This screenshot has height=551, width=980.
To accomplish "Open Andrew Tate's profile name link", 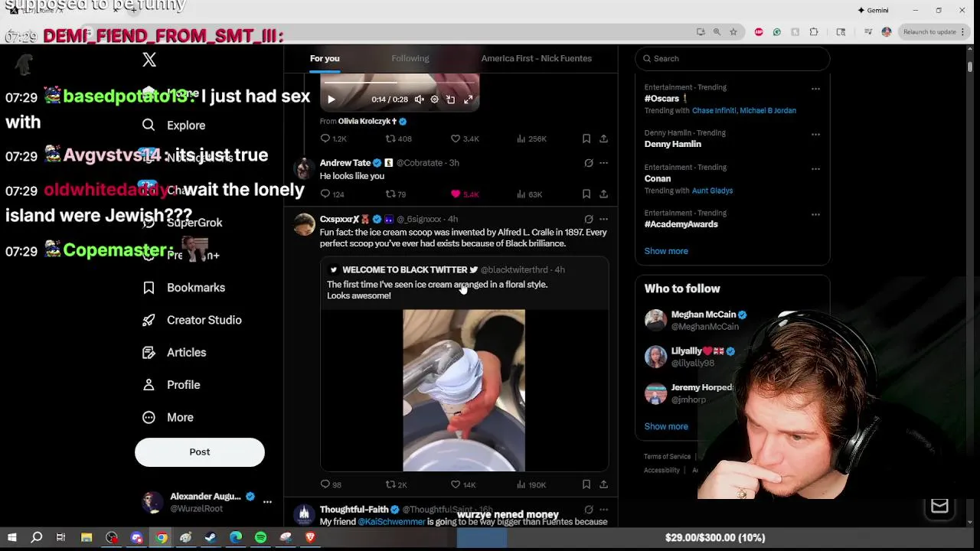I will [345, 163].
